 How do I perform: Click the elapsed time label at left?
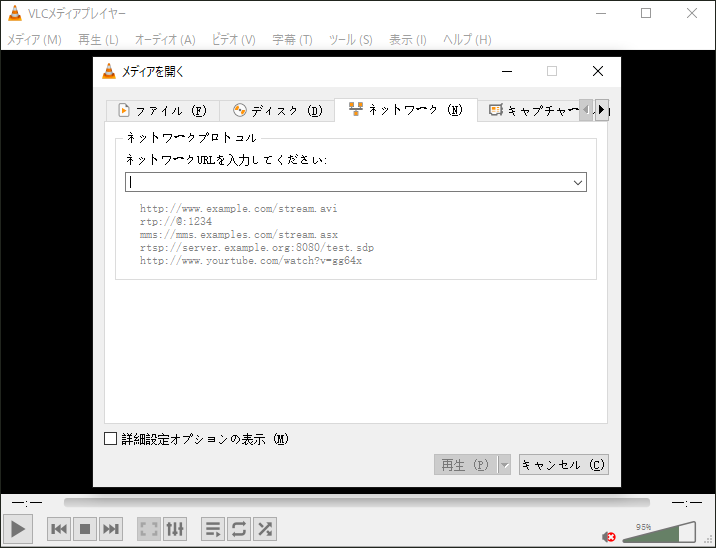[x=27, y=503]
